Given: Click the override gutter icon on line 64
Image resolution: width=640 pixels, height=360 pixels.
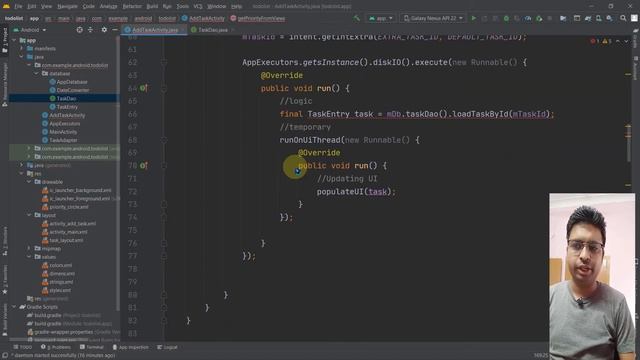Looking at the screenshot, I should tap(143, 88).
